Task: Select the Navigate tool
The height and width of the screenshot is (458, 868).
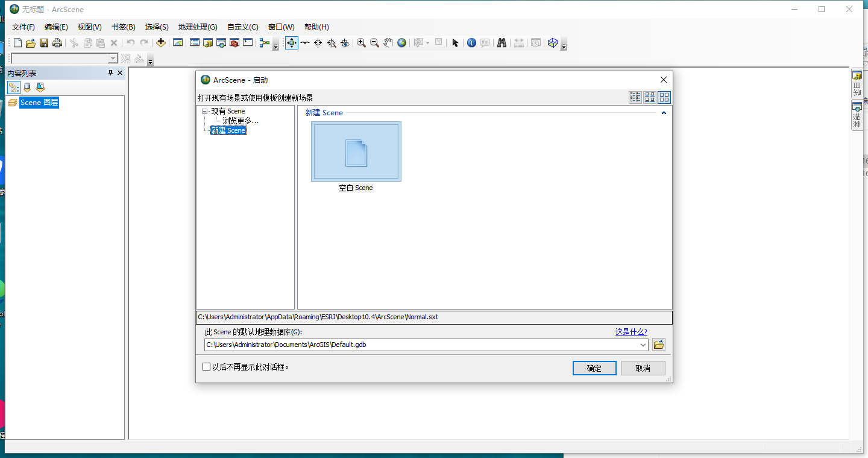Action: click(x=292, y=43)
